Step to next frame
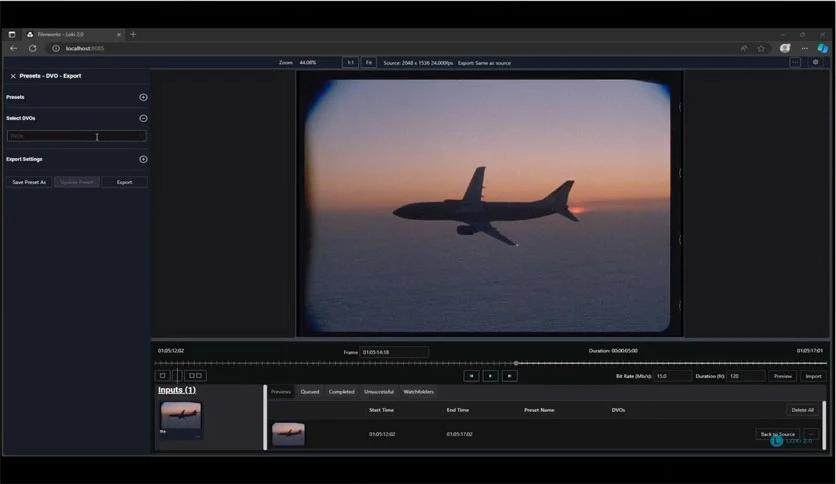The width and height of the screenshot is (836, 484). 509,376
